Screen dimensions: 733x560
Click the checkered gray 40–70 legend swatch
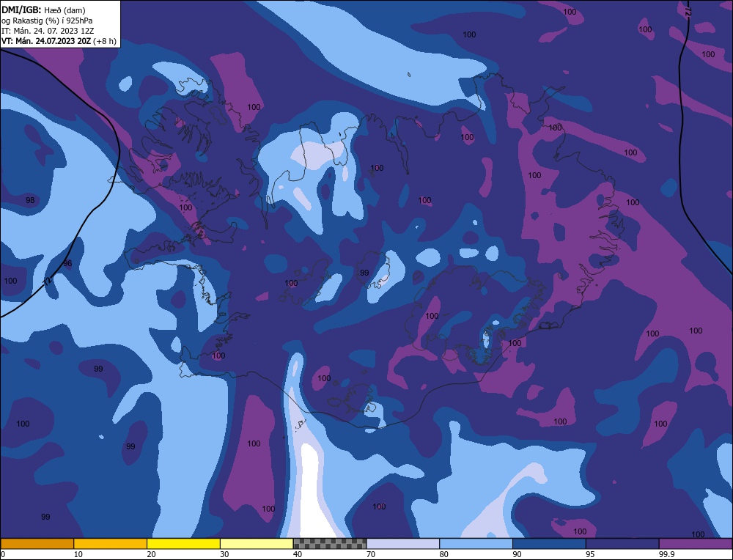(330, 543)
